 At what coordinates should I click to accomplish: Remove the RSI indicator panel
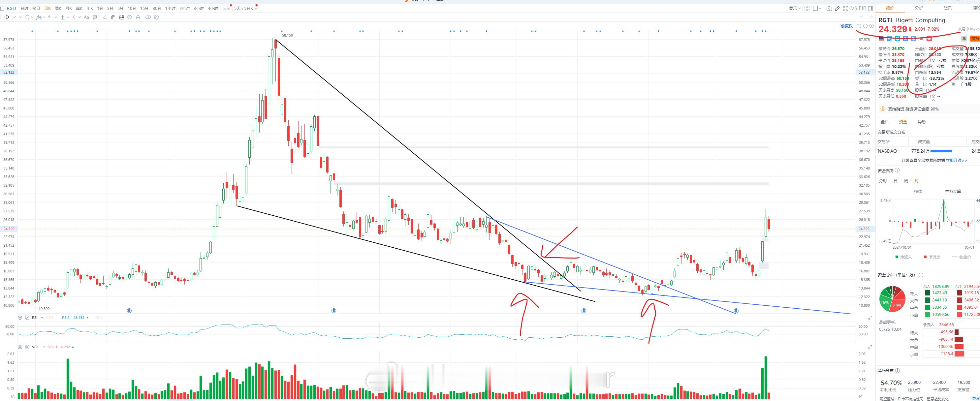click(27, 318)
